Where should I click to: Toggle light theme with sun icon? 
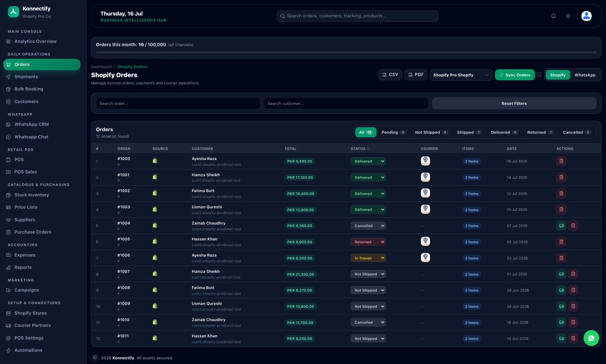point(568,16)
